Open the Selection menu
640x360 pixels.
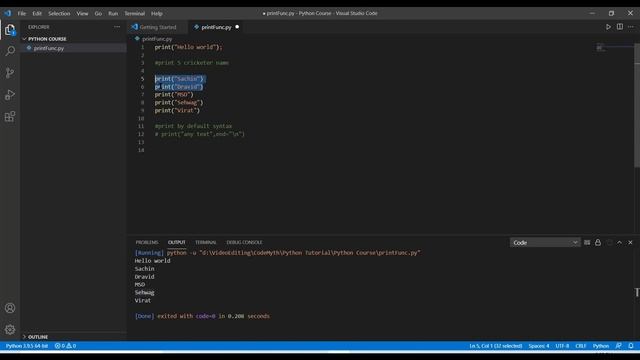(59, 13)
